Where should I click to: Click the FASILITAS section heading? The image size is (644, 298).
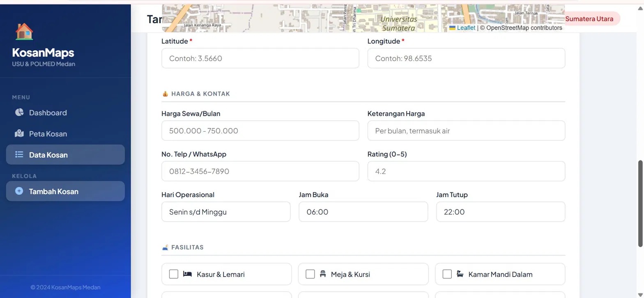[187, 247]
